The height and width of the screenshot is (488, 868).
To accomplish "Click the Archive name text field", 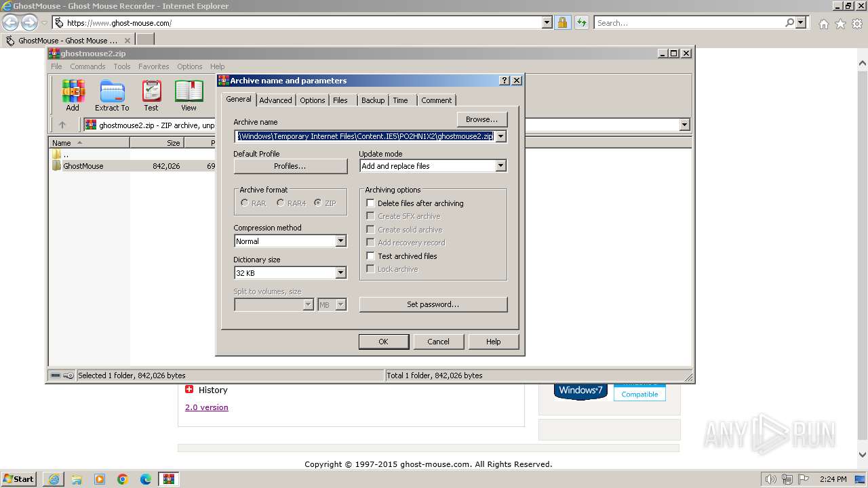I will (x=365, y=136).
